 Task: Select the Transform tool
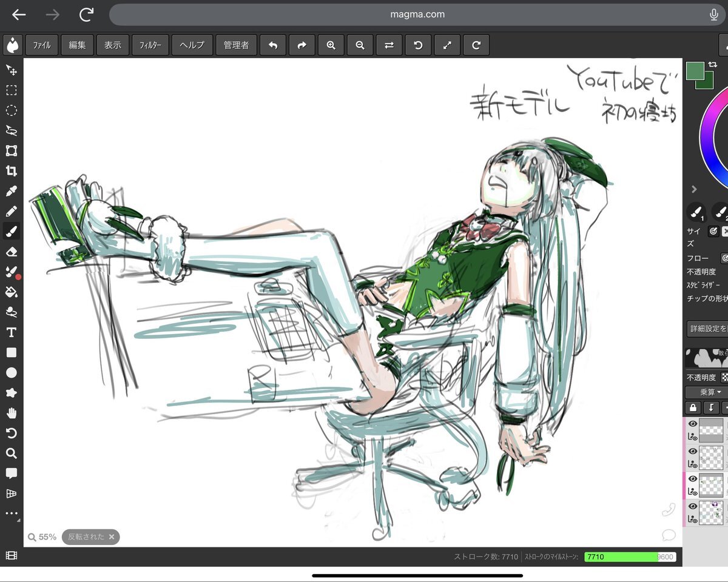pos(11,151)
